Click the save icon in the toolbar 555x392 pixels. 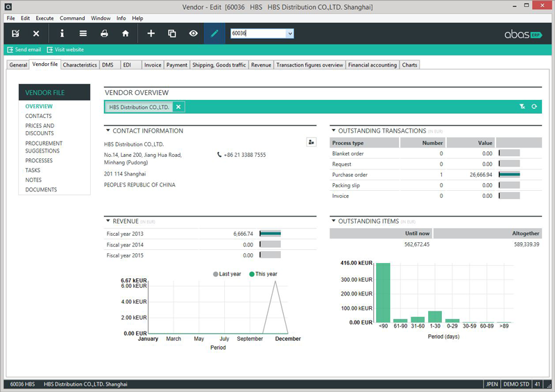[x=15, y=33]
